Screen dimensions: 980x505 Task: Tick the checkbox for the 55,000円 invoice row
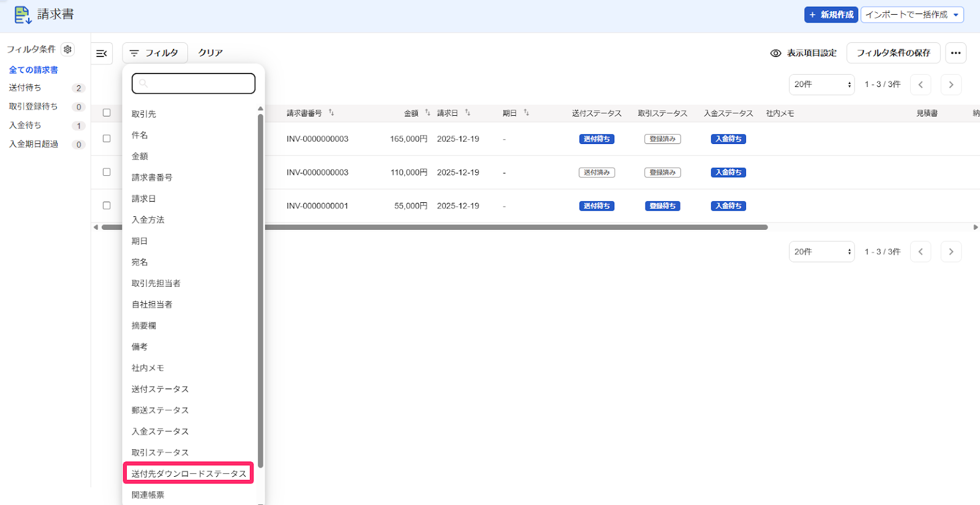pos(107,206)
